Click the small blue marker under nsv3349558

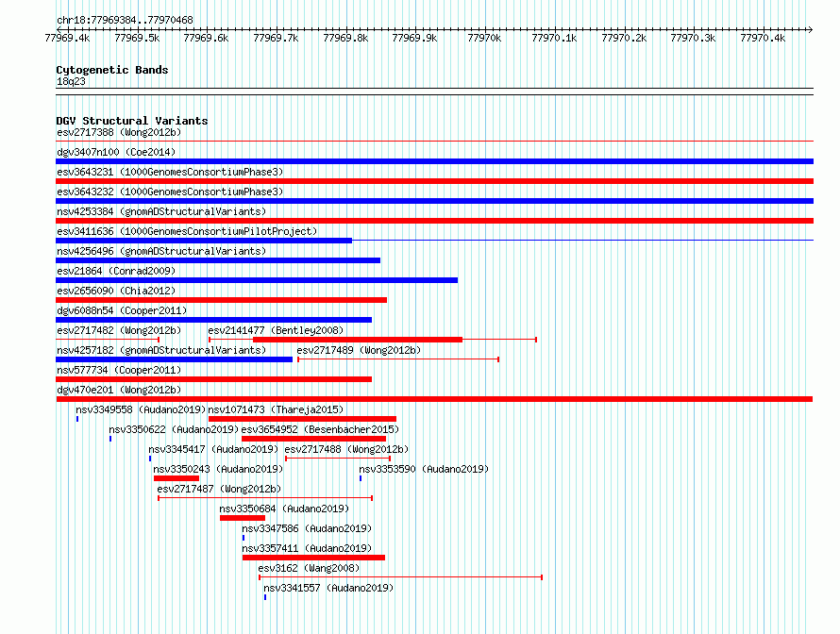tap(77, 419)
